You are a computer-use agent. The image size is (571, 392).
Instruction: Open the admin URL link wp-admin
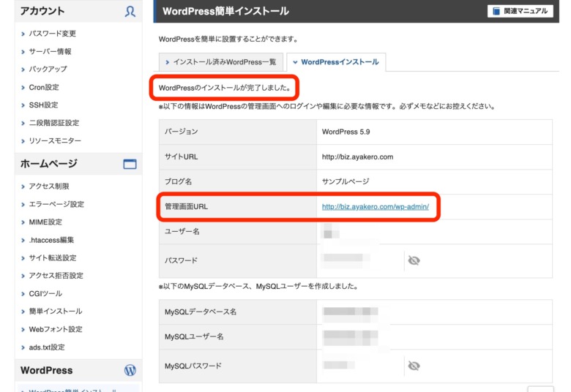[x=375, y=206]
